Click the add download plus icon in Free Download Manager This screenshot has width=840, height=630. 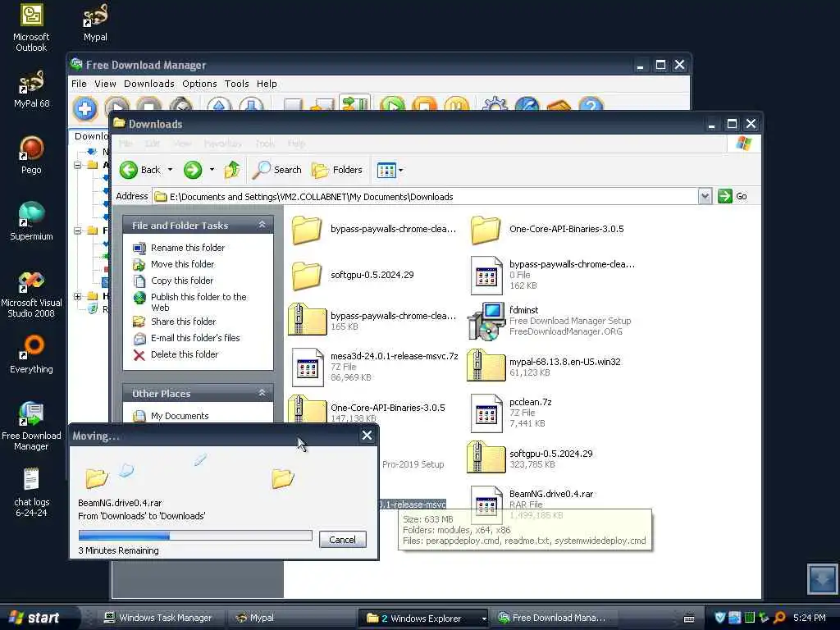84,109
